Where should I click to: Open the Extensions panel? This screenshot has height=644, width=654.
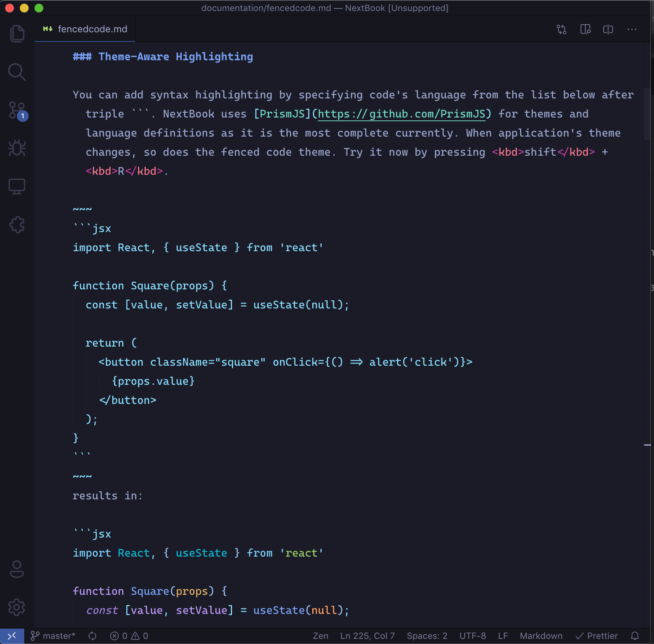(x=17, y=225)
